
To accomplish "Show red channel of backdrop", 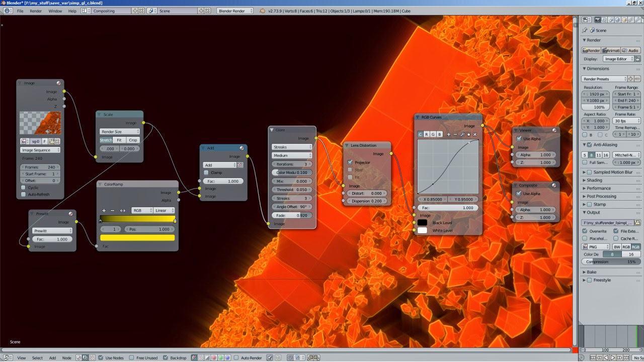I will coord(214,358).
